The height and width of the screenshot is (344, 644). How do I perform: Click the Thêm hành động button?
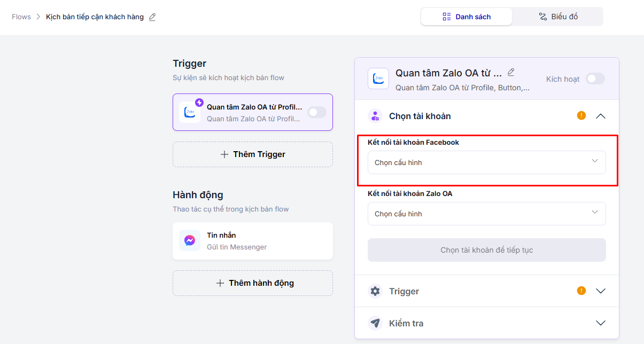click(253, 283)
